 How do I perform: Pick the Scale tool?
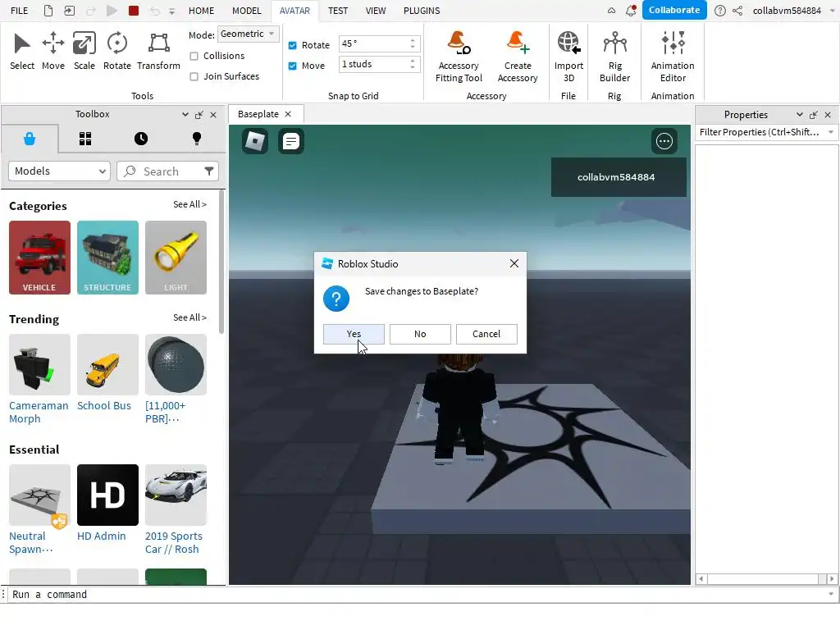pyautogui.click(x=84, y=52)
